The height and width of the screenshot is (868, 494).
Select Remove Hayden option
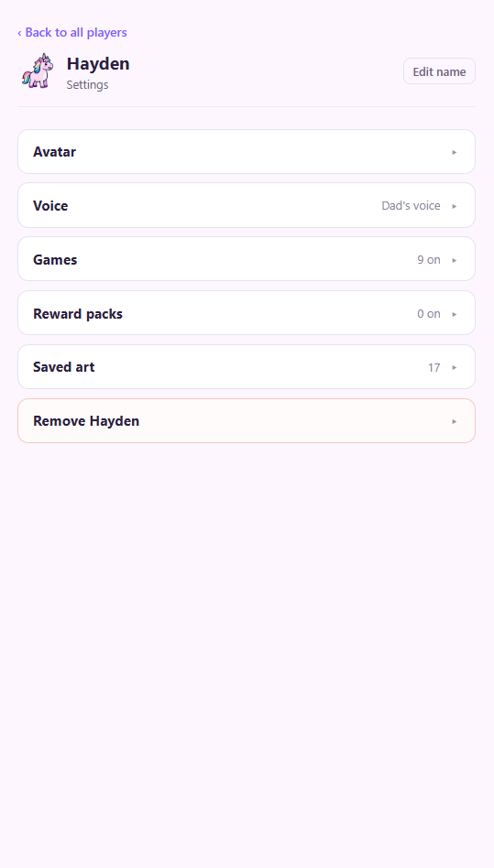tap(247, 420)
